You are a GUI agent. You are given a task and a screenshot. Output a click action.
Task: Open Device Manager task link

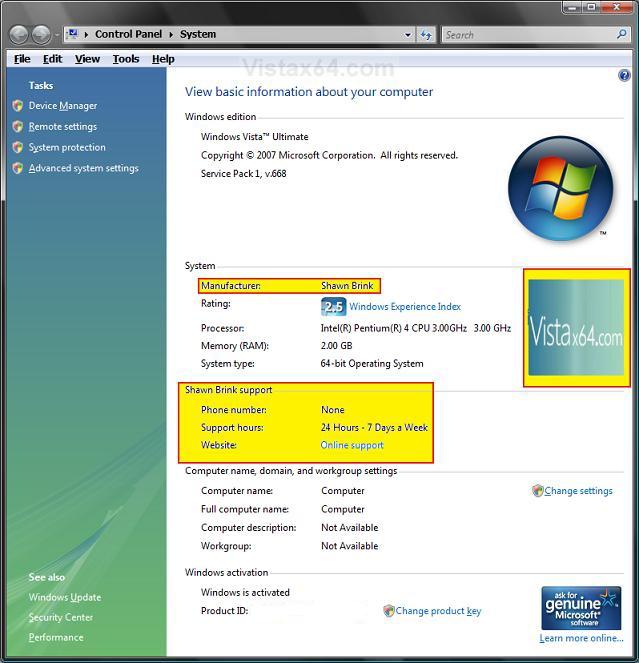tap(63, 106)
